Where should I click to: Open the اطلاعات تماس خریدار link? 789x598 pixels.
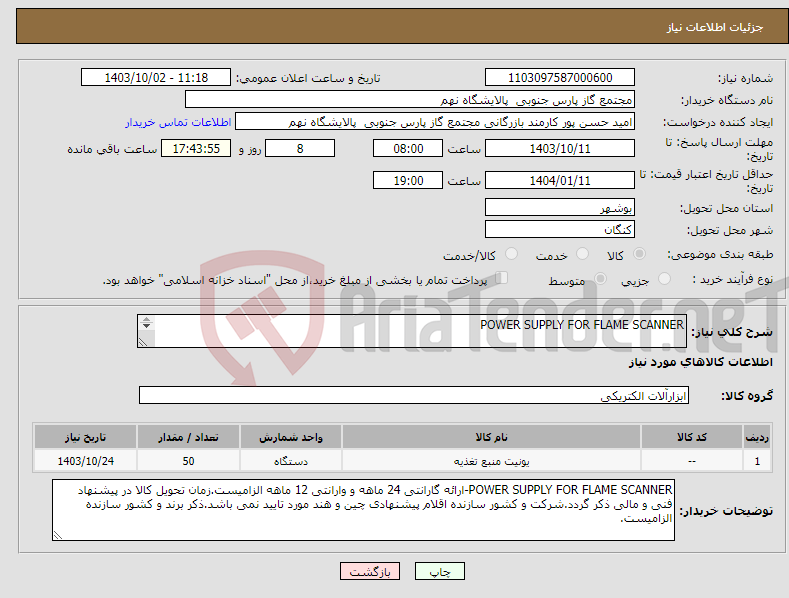click(x=178, y=122)
